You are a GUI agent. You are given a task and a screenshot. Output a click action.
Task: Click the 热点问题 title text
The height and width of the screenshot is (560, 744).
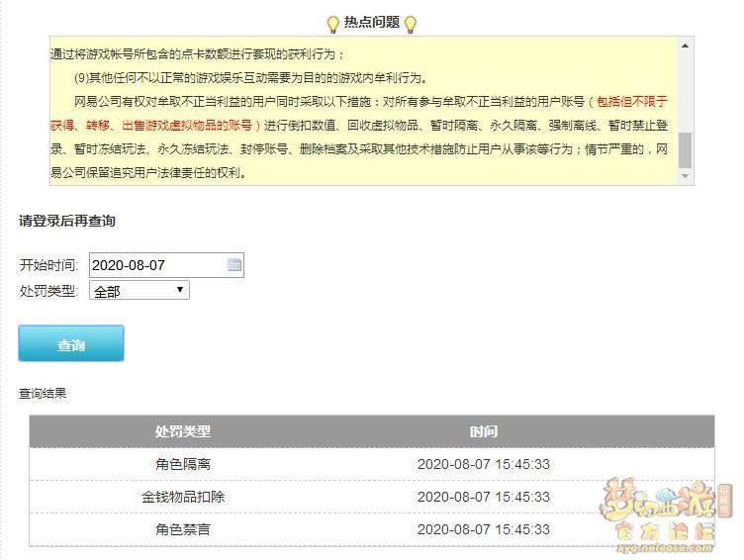point(372,22)
